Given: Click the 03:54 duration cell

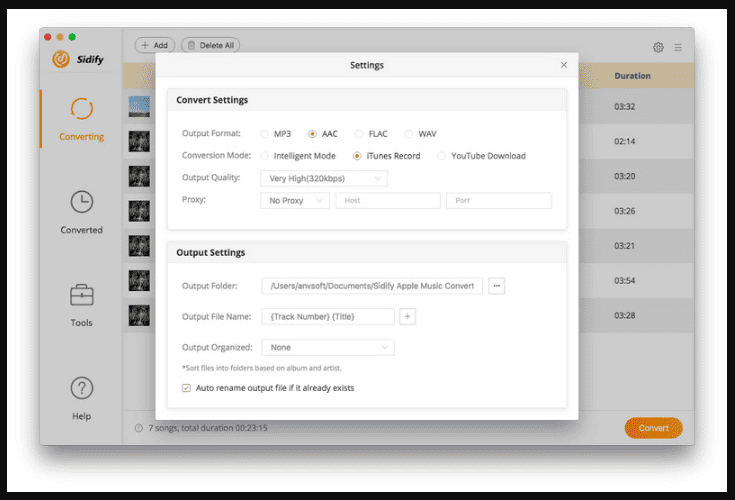Looking at the screenshot, I should pos(624,281).
